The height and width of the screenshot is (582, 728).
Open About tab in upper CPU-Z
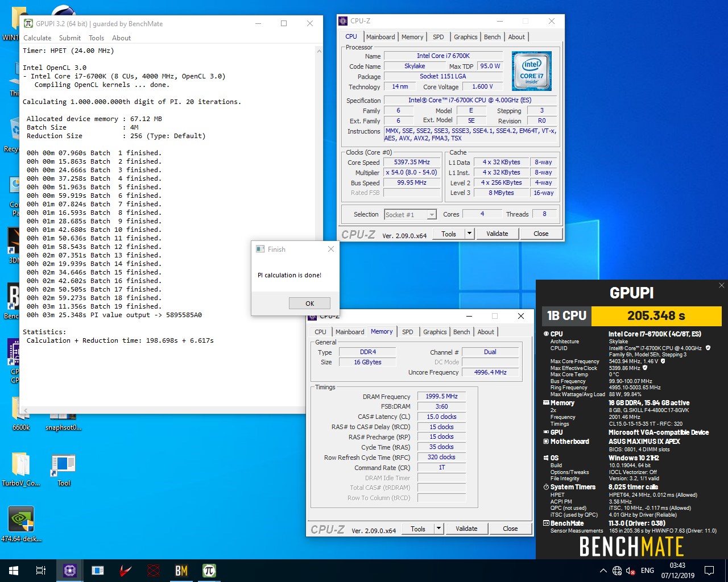[516, 37]
